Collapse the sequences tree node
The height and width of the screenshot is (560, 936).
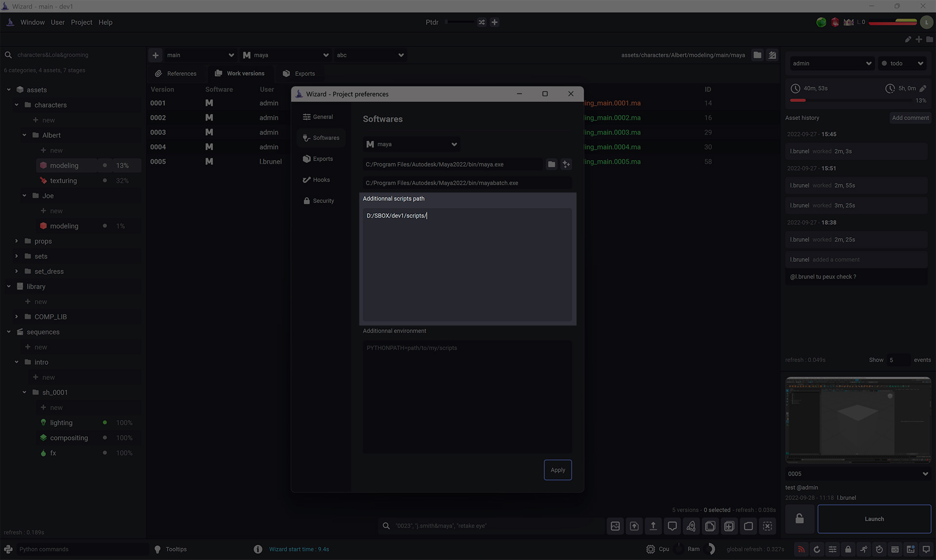pos(9,332)
